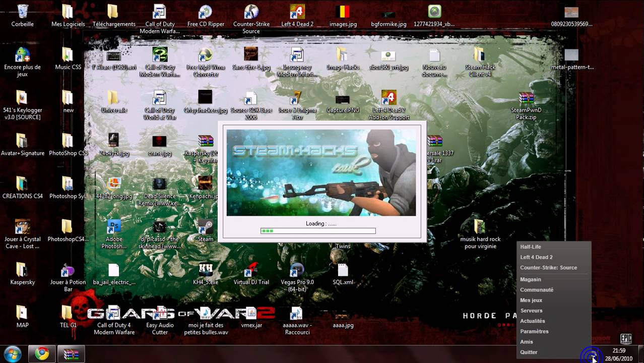Open the Windows Start button

12,354
